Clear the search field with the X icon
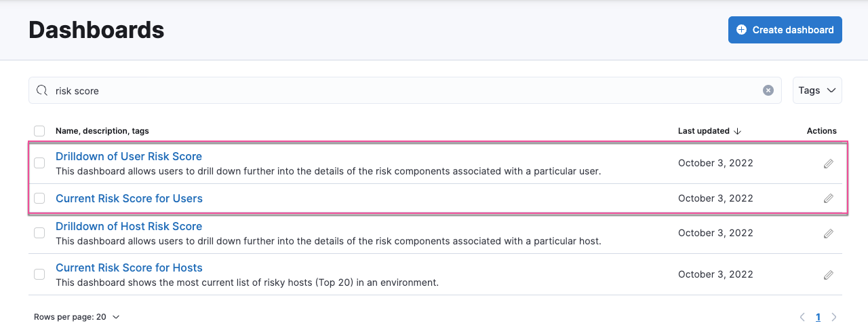 pyautogui.click(x=768, y=90)
